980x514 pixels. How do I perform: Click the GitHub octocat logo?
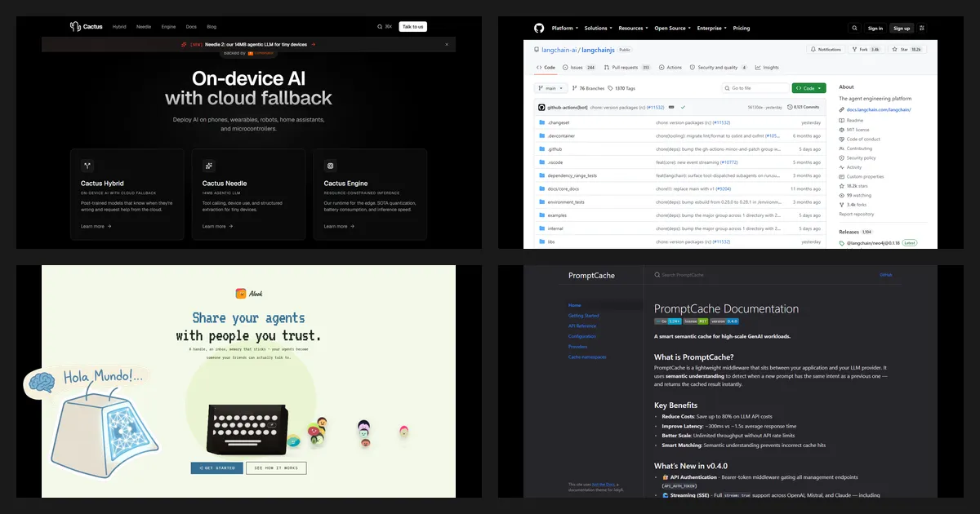539,28
